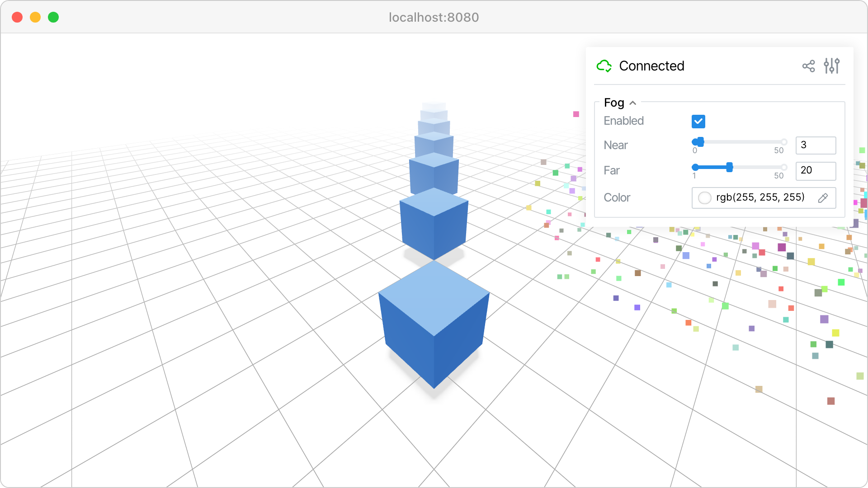868x488 pixels.
Task: Click the white color swatch circle
Action: click(704, 198)
